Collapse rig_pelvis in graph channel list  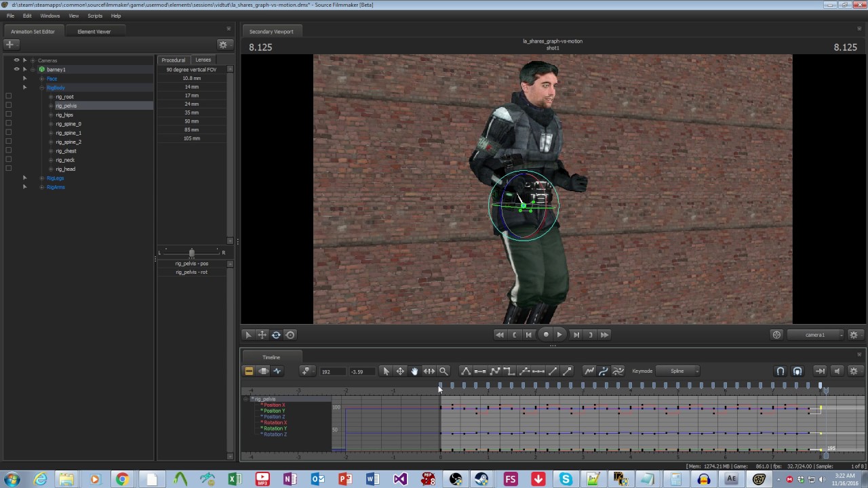pyautogui.click(x=245, y=399)
